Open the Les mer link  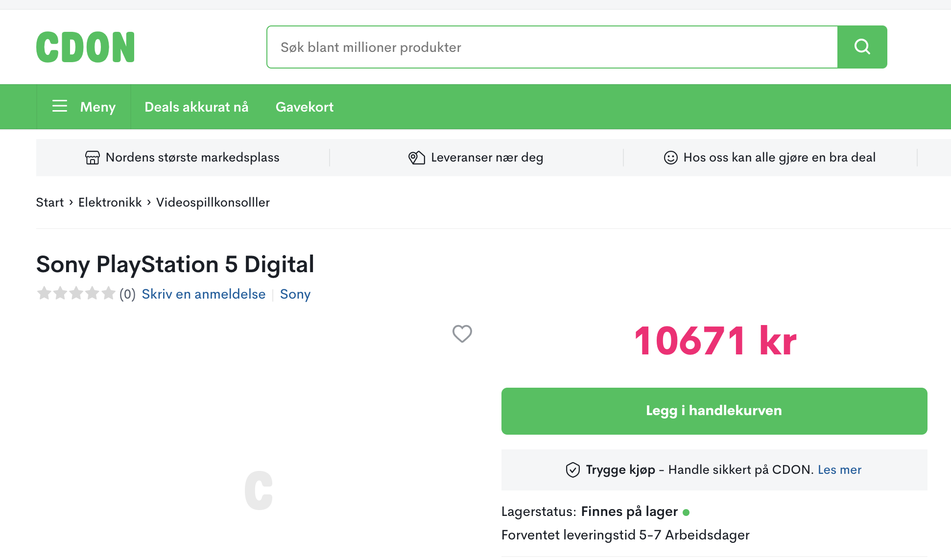click(839, 470)
